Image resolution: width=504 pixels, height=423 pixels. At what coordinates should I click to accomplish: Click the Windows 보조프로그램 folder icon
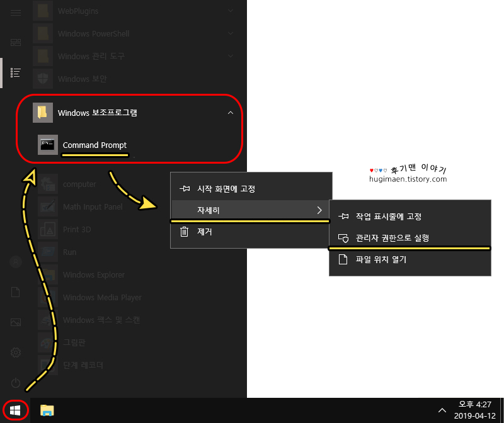click(43, 113)
